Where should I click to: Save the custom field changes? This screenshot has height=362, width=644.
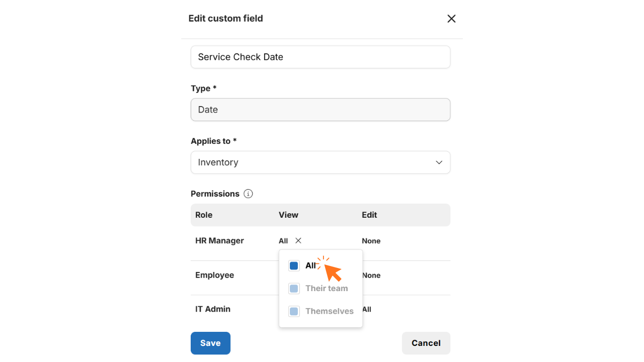click(210, 343)
